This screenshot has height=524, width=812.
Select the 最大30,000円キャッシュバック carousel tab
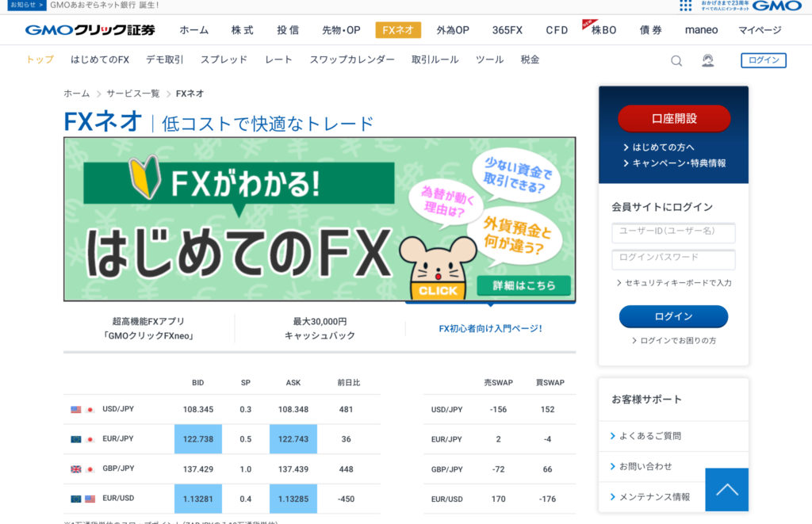(x=320, y=328)
